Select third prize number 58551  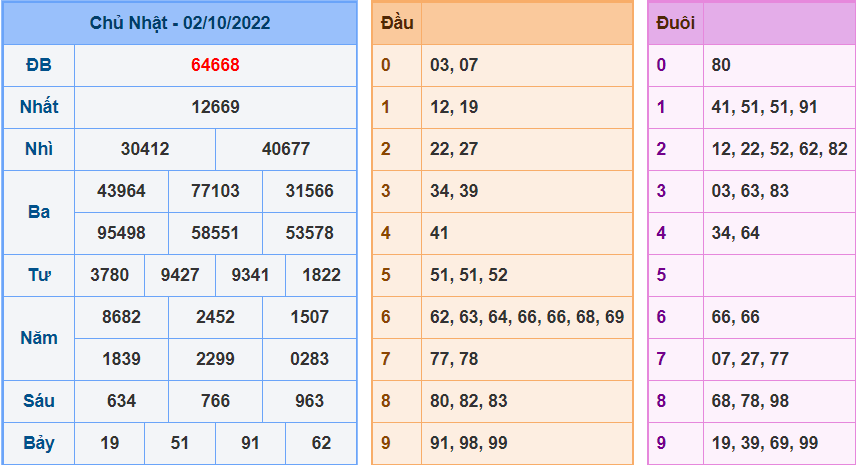215,233
